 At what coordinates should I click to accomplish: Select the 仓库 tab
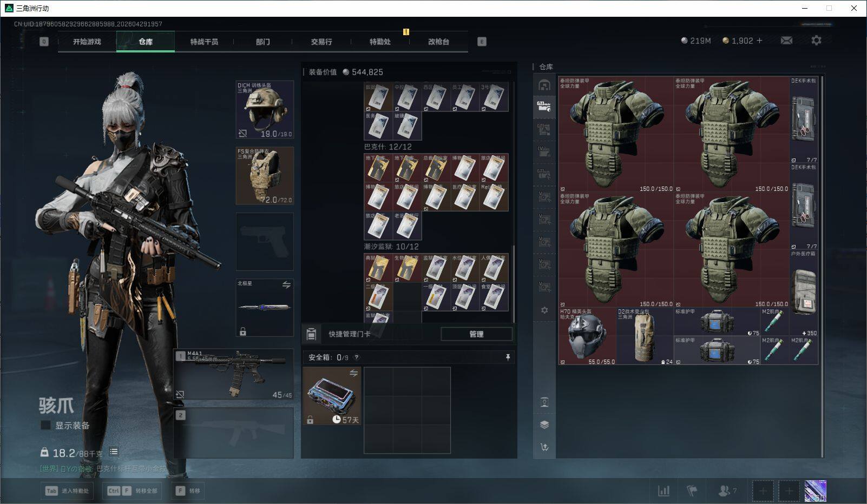tap(146, 42)
